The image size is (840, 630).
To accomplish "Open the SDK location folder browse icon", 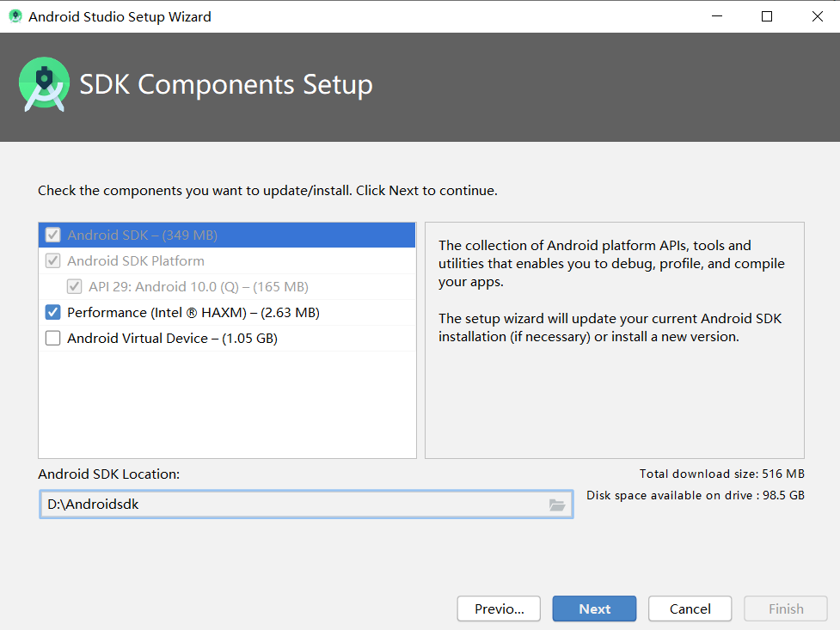I will tap(556, 505).
